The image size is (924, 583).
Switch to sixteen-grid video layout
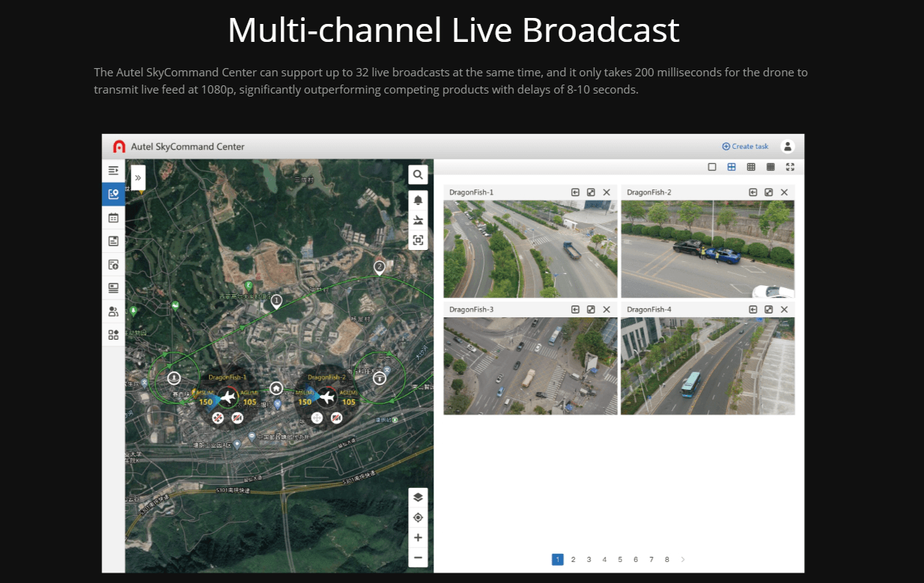point(770,167)
